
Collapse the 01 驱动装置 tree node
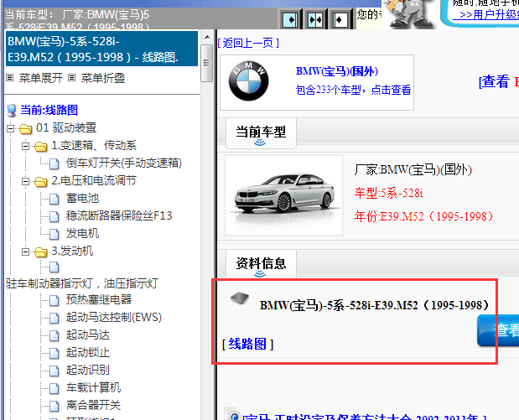[x=11, y=128]
